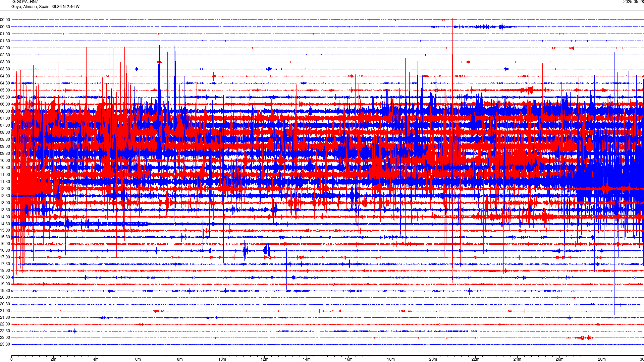Select the 09:30 time row label
This screenshot has width=644, height=362.
[x=5, y=154]
